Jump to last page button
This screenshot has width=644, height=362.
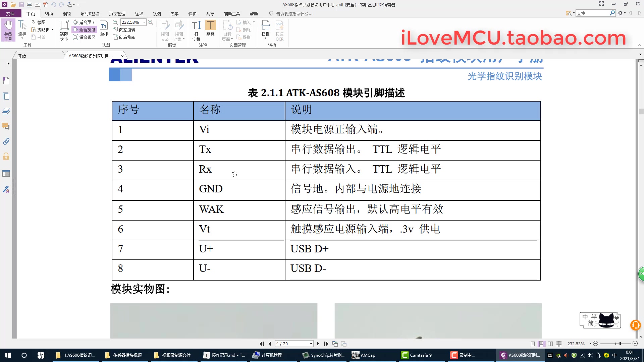pos(326,344)
